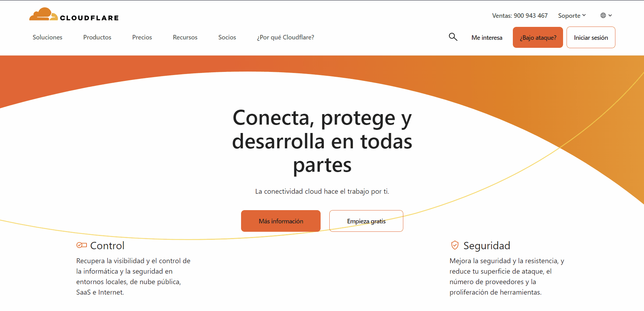
Task: Click the Cloudflare cloud logo
Action: tap(44, 15)
